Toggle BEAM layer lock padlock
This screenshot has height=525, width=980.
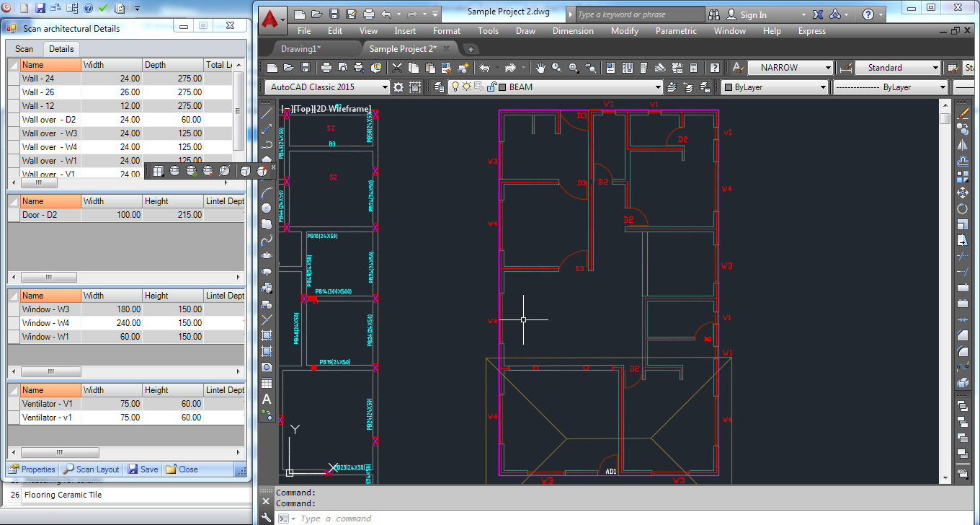pyautogui.click(x=491, y=87)
